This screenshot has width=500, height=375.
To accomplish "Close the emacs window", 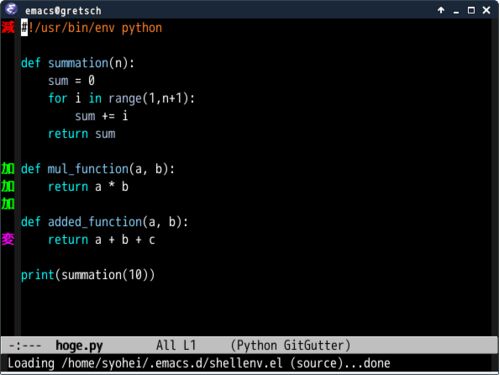I will (486, 10).
